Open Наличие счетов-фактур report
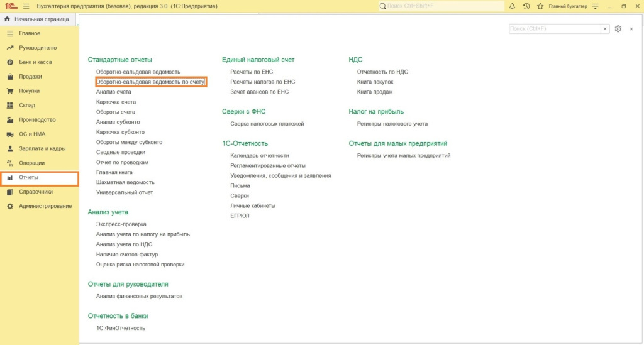Screen dimensions: 644x345 tap(127, 255)
